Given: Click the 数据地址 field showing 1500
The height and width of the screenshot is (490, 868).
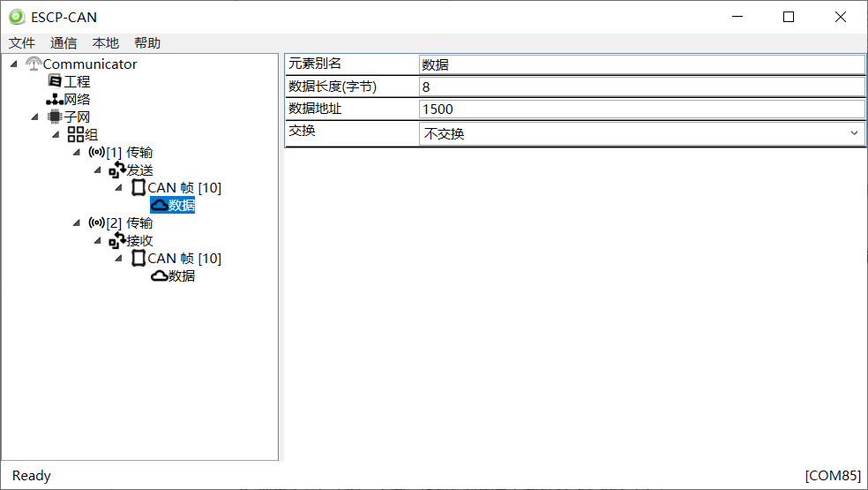Looking at the screenshot, I should tap(641, 109).
